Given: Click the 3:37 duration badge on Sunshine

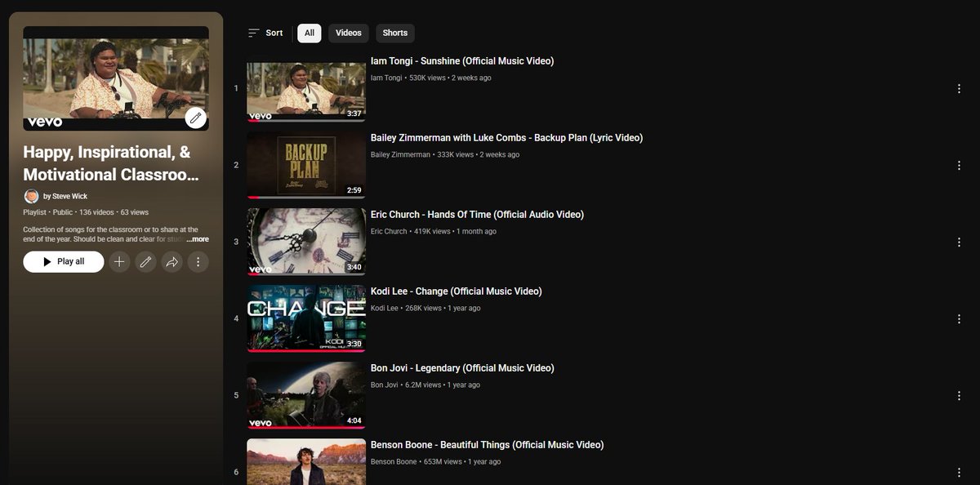Looking at the screenshot, I should point(354,113).
